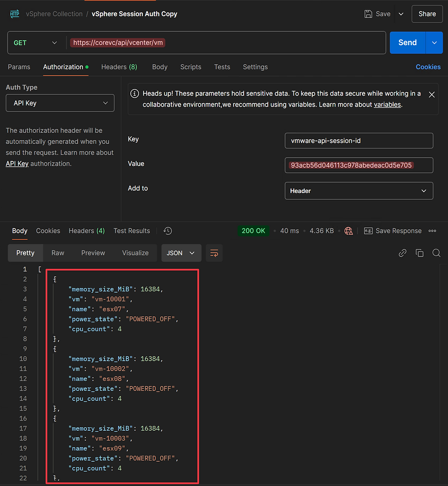Select the Authorization tab
Viewport: 448px width, 486px height.
pos(66,67)
